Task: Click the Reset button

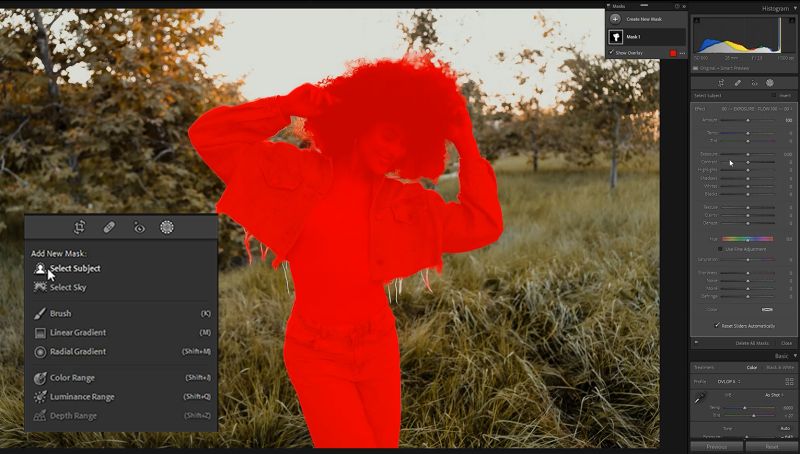Action: (772, 447)
